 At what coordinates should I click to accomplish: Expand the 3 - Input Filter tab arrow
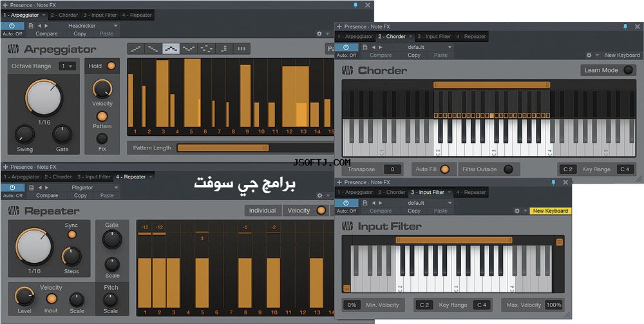coord(448,192)
